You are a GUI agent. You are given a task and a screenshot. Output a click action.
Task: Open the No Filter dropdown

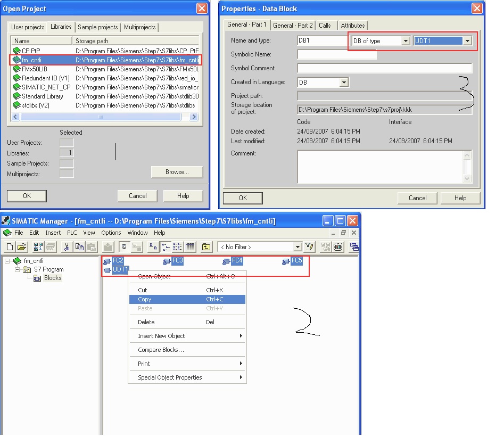(x=298, y=247)
